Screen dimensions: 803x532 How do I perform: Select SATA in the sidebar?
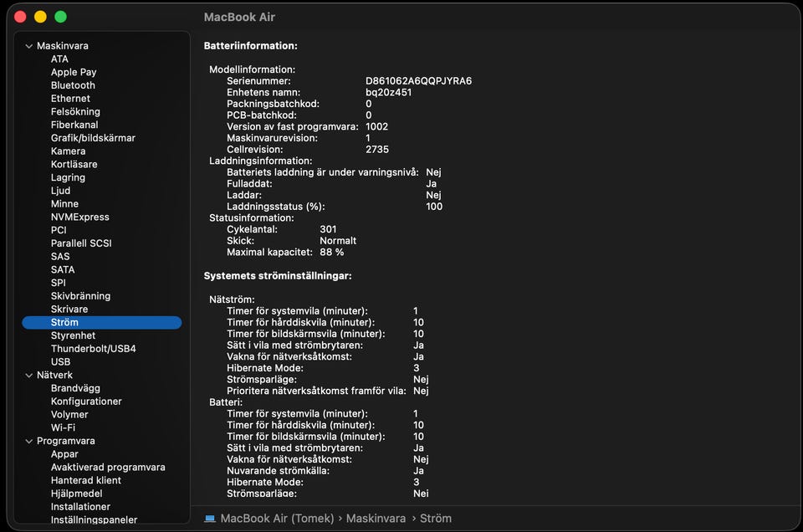click(63, 270)
